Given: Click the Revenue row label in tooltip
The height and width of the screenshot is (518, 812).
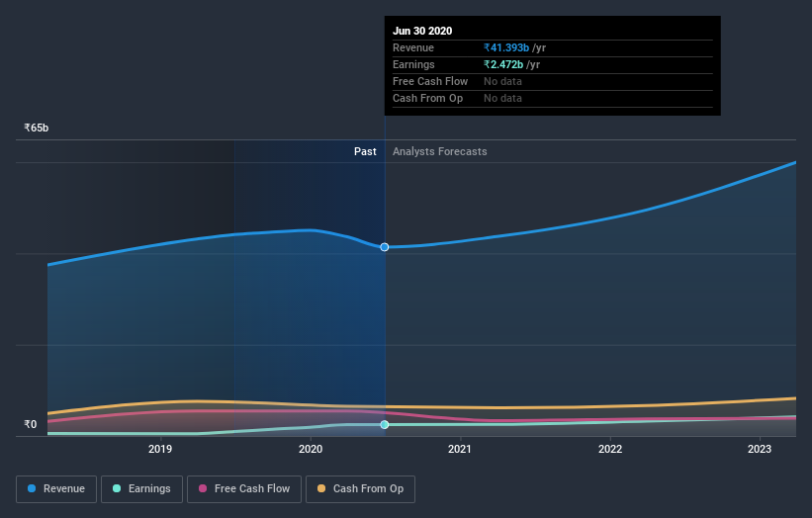Looking at the screenshot, I should coord(413,47).
